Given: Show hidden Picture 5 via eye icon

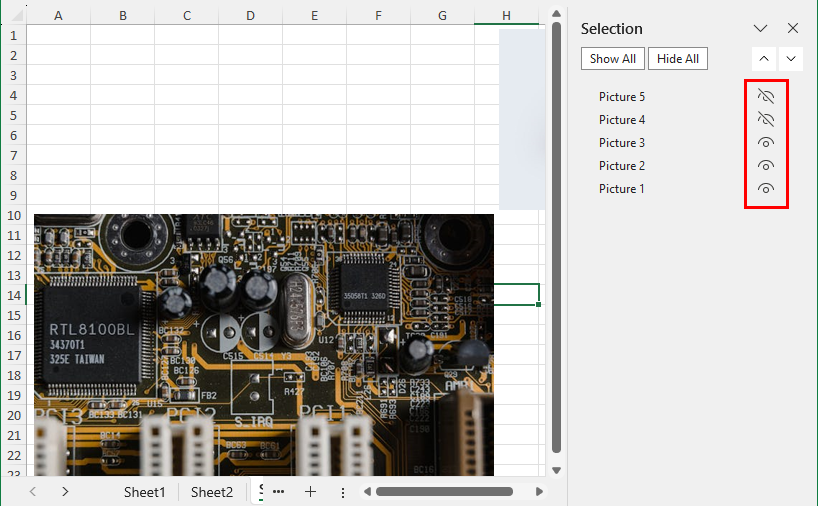Looking at the screenshot, I should pos(765,97).
